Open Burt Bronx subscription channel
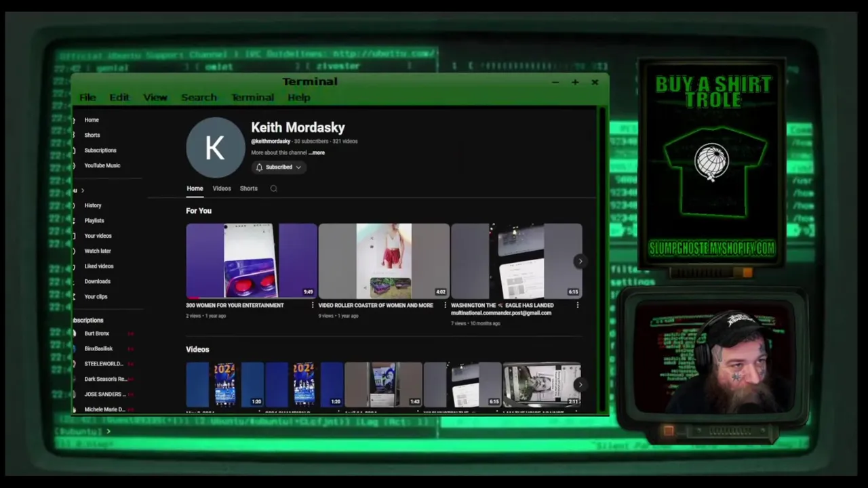 [x=96, y=333]
